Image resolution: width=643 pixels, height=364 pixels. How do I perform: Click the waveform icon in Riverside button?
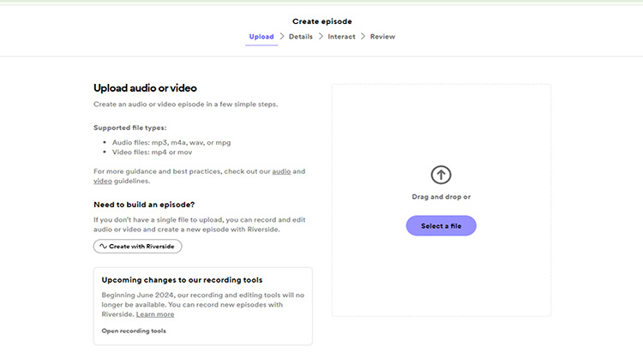click(x=103, y=246)
